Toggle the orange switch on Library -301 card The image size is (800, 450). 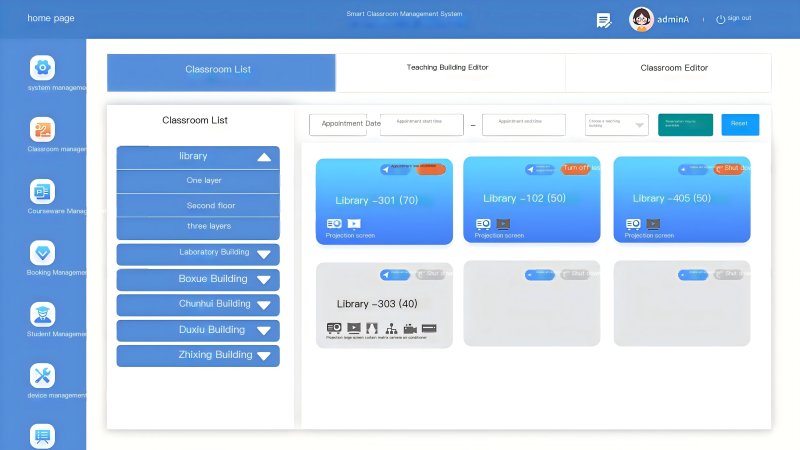point(431,169)
